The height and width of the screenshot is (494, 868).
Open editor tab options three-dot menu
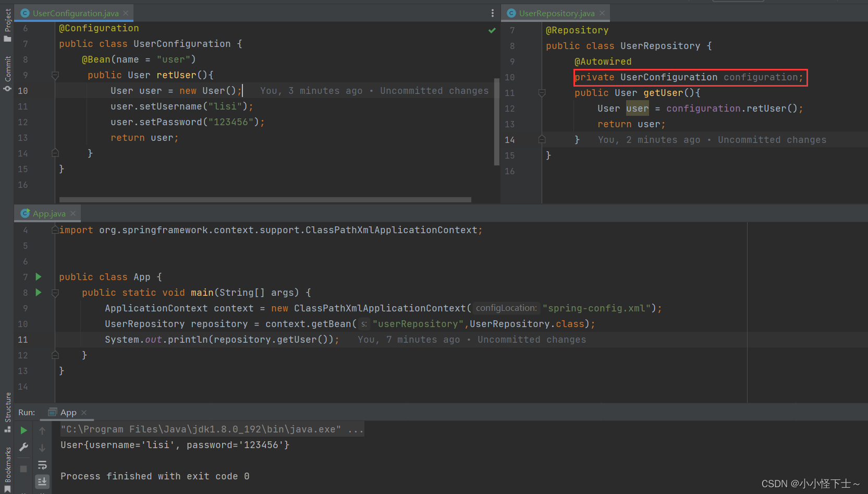[492, 13]
